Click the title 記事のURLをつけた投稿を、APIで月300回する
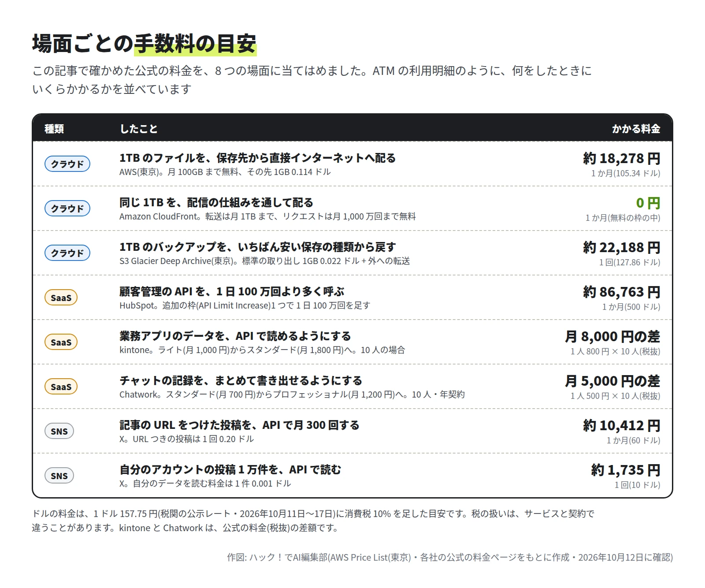The height and width of the screenshot is (588, 705). [239, 425]
